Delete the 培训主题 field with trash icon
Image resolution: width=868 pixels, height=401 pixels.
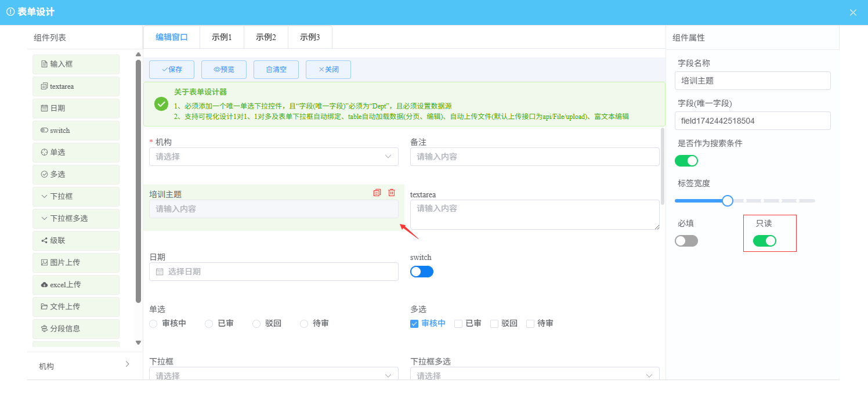pyautogui.click(x=392, y=193)
